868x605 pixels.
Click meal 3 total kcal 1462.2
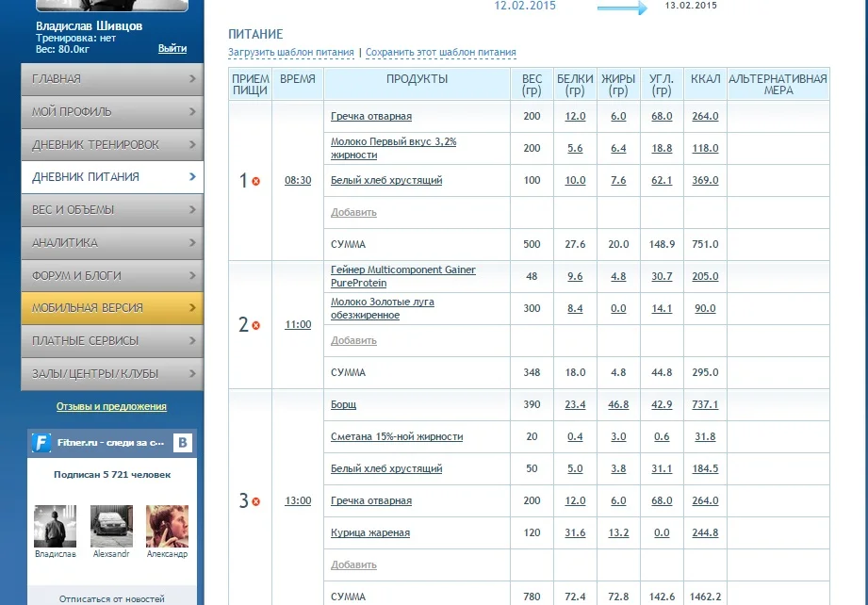click(x=705, y=597)
